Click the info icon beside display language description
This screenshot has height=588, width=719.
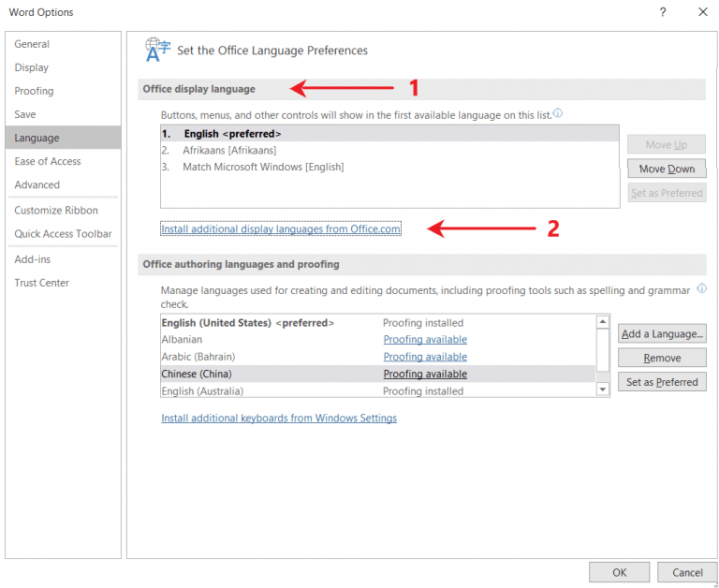[x=558, y=113]
